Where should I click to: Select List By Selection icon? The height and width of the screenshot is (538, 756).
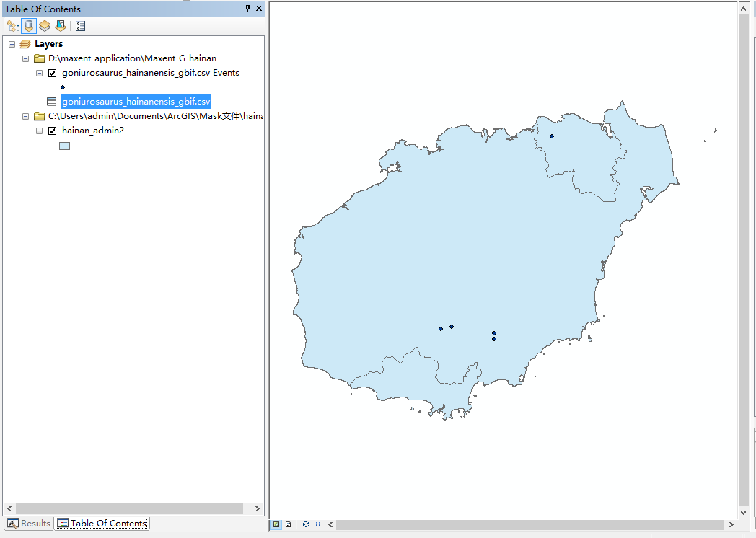coord(61,25)
